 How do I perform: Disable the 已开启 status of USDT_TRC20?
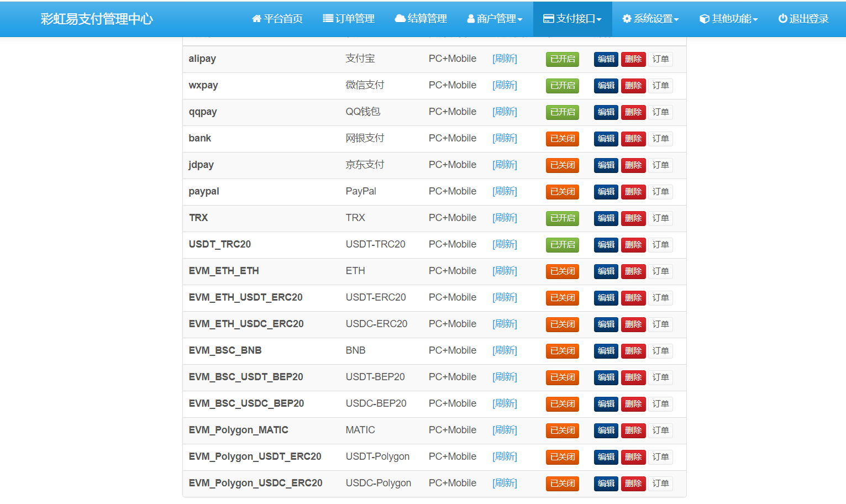pos(562,245)
